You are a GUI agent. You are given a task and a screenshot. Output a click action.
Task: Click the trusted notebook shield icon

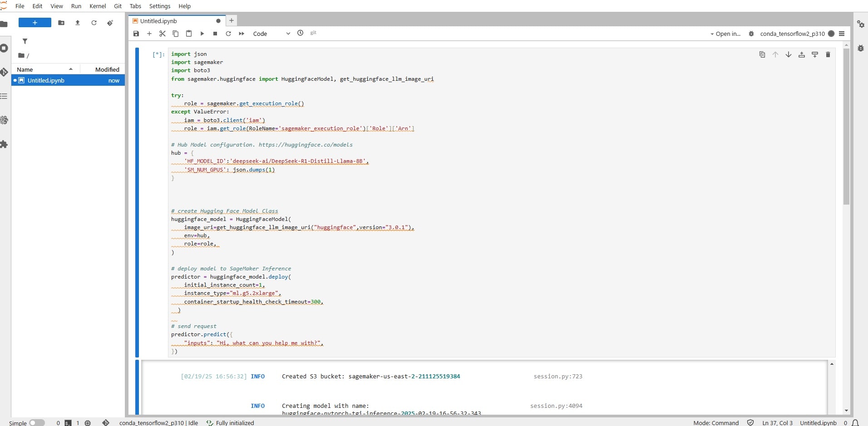[x=750, y=423]
